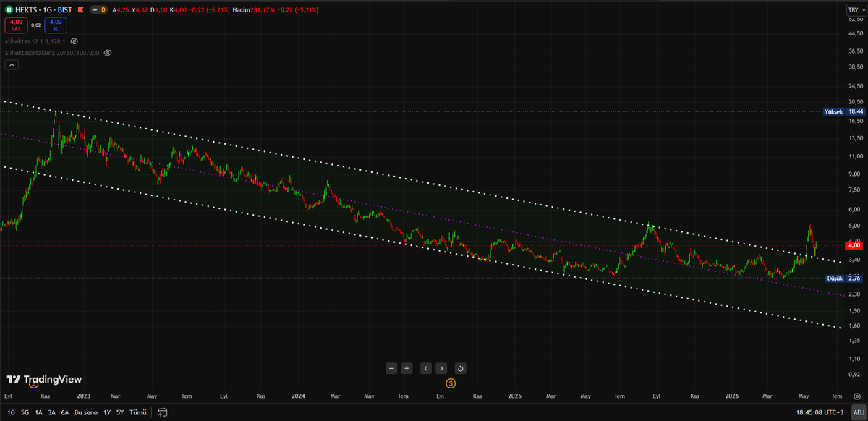Viewport: 868px width, 421px height.
Task: Toggle the D data mode pill indicator
Action: coord(99,10)
